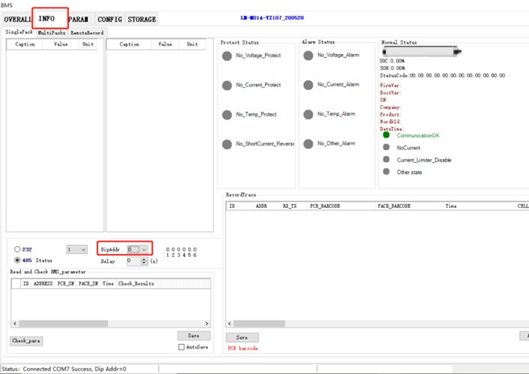
Task: Click the battery SOC level graphic
Action: tap(422, 52)
